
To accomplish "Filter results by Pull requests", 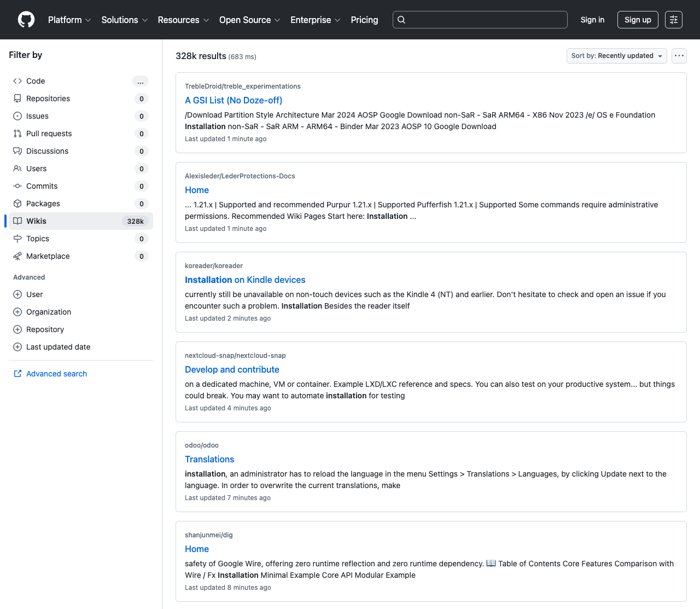I will 81,134.
